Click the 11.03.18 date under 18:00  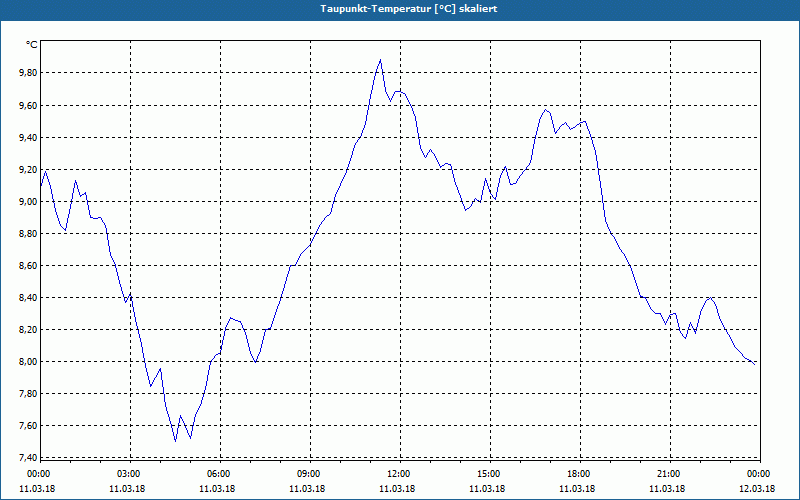577,489
